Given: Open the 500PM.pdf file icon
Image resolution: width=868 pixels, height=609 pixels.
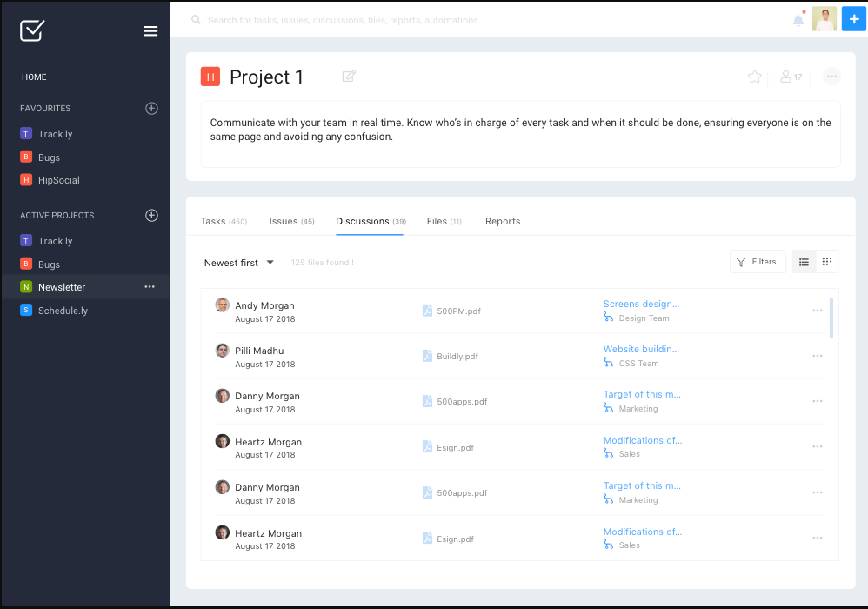Looking at the screenshot, I should 426,310.
